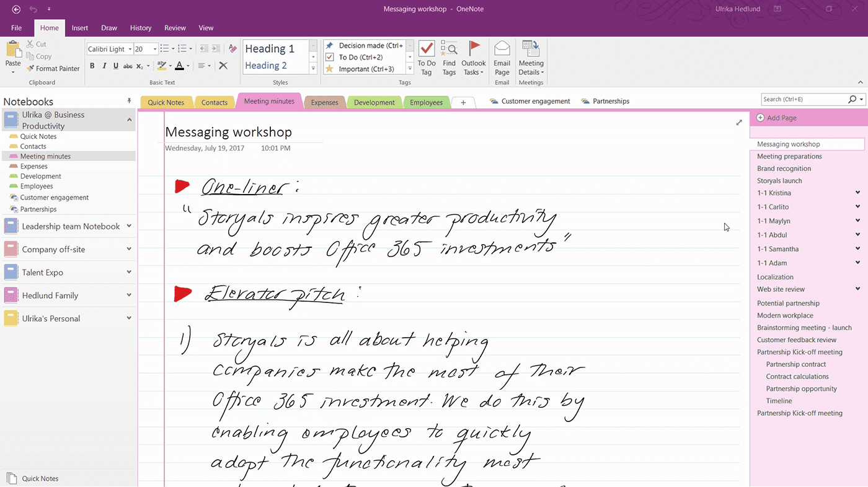Expand page view with the diagonal arrows icon
Viewport: 868px width, 487px height.
[739, 123]
